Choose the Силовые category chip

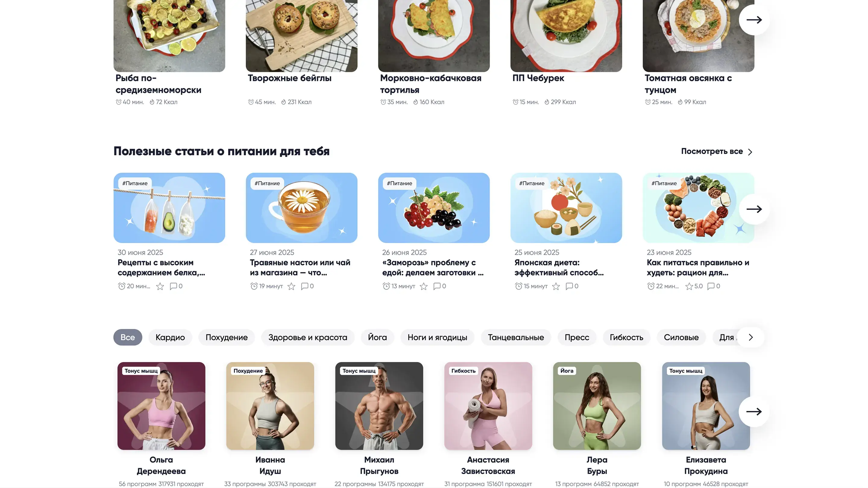click(x=681, y=337)
